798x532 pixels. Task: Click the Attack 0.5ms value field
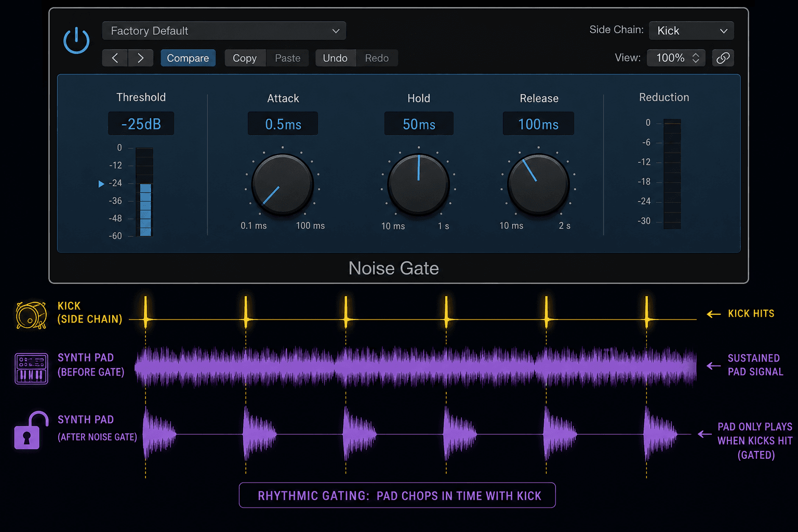pos(283,124)
